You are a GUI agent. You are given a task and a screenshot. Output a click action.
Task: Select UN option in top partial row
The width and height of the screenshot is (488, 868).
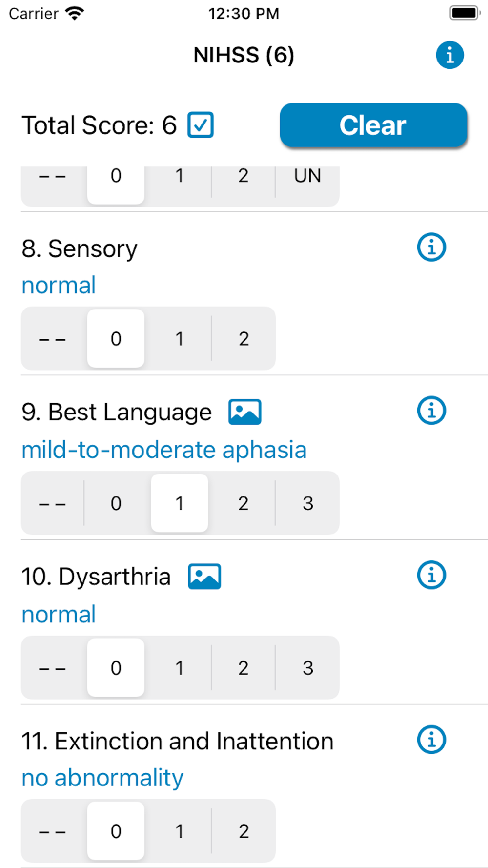307,177
